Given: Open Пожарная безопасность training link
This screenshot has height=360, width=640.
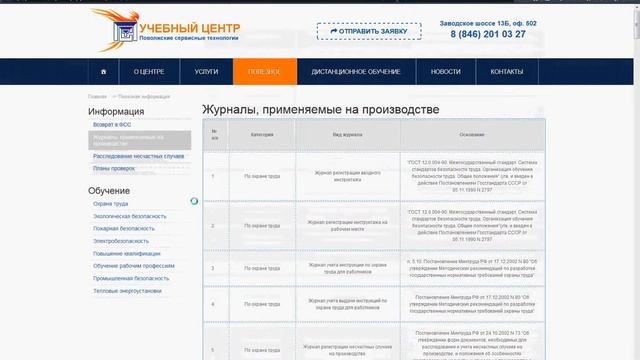Looking at the screenshot, I should click(x=124, y=229).
